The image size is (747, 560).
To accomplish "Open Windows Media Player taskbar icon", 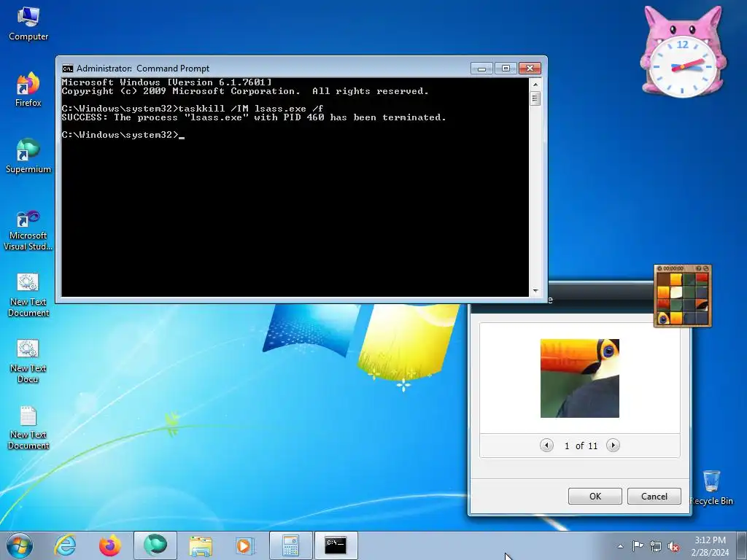I will pyautogui.click(x=245, y=545).
